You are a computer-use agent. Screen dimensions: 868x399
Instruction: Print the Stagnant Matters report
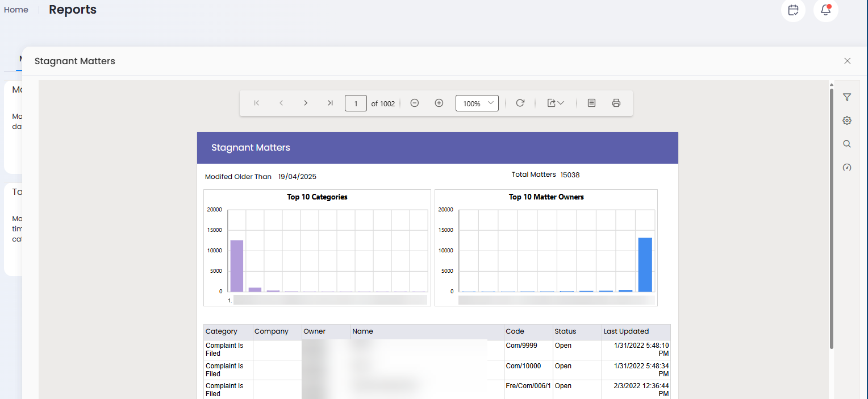(x=616, y=103)
